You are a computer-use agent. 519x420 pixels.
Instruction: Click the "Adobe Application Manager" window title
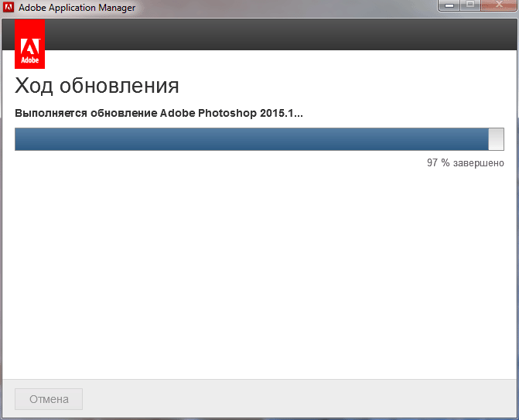point(77,8)
